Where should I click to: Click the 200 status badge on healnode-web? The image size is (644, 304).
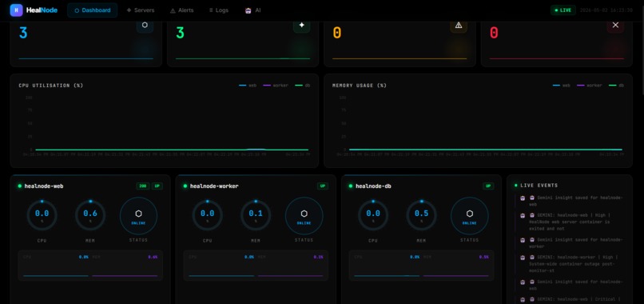[143, 186]
